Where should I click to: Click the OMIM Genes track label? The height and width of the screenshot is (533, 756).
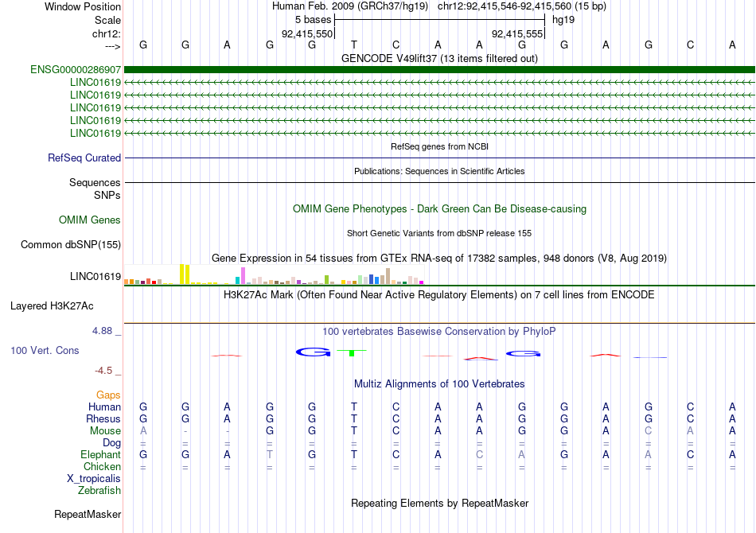(90, 220)
